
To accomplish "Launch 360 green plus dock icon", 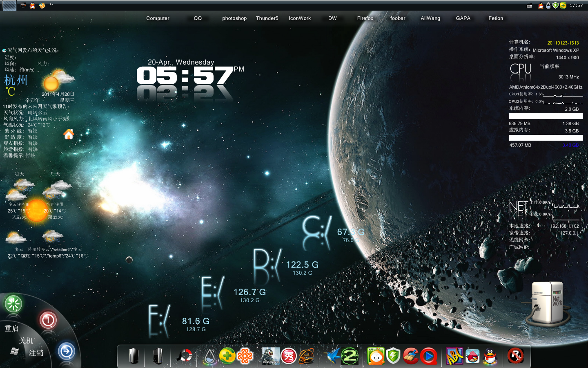I will click(227, 356).
